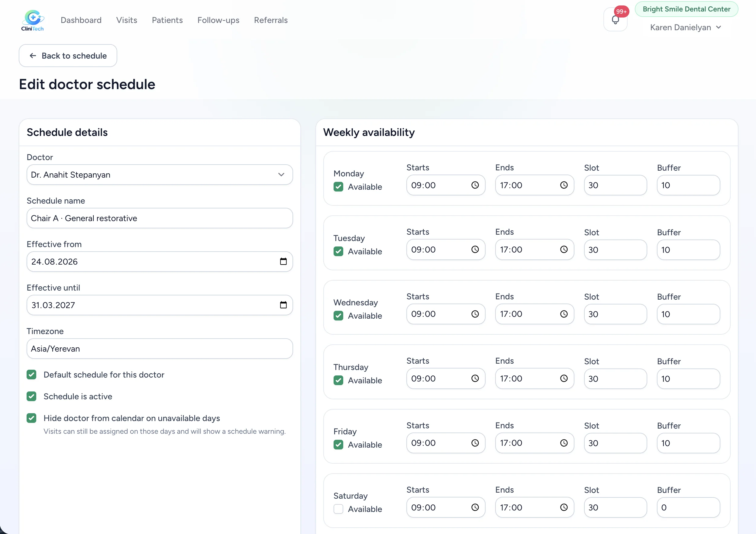Click clock icon in Wednesday Ends field

click(x=564, y=314)
